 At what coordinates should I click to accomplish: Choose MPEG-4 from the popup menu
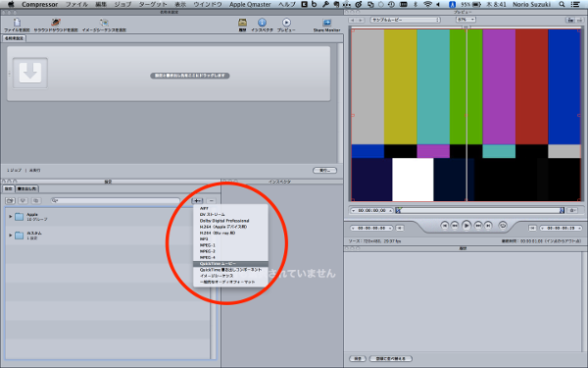[x=230, y=257]
